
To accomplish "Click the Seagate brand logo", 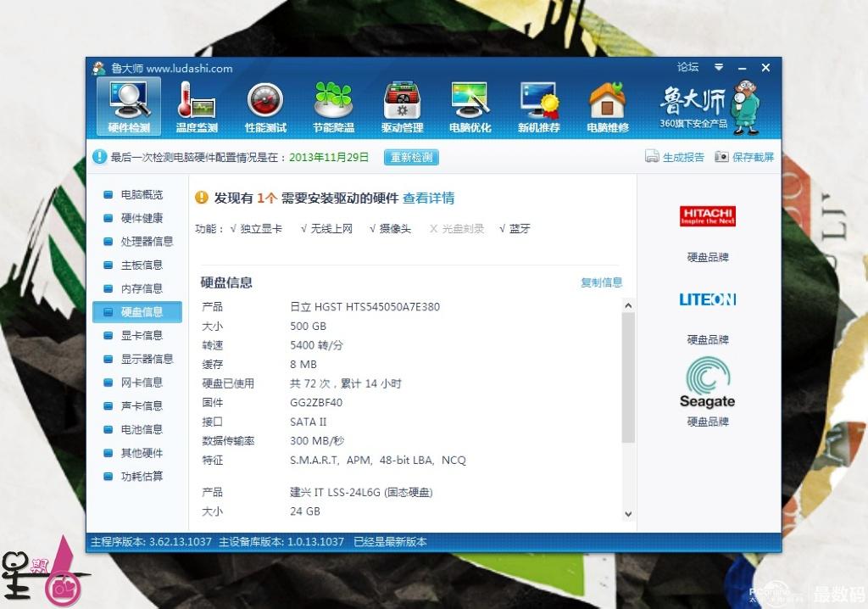I will tap(708, 383).
